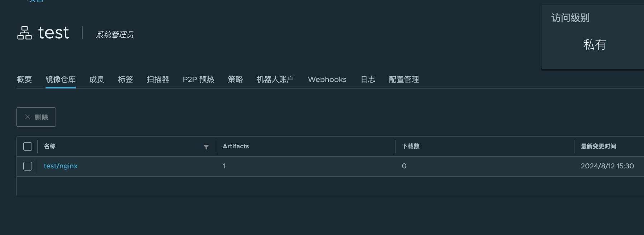
Task: Open the 概要 tab
Action: pyautogui.click(x=24, y=80)
